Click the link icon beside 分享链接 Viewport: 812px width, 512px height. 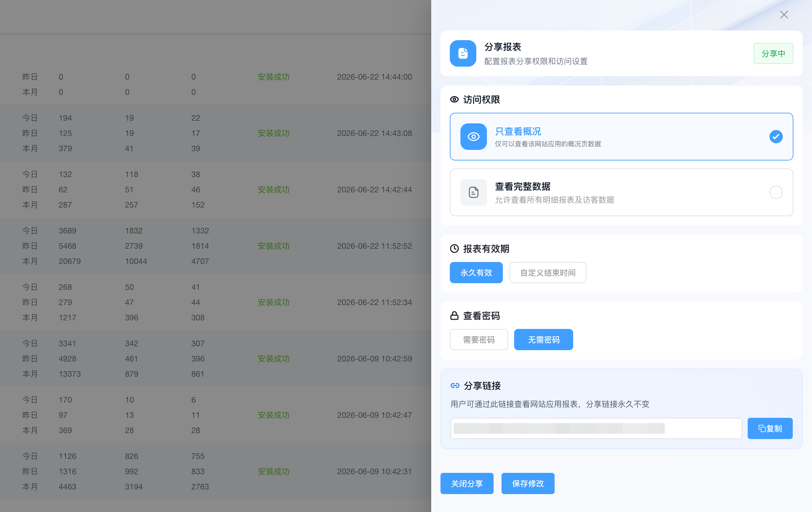[455, 385]
